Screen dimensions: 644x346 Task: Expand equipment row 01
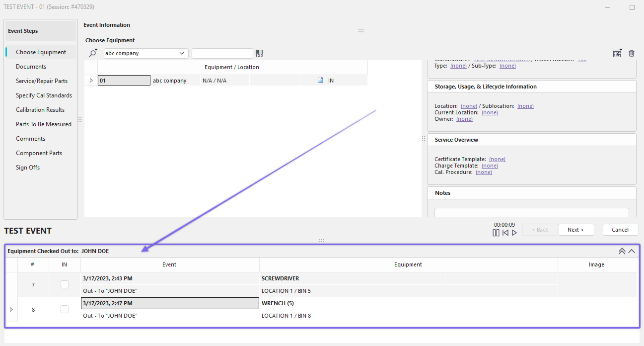[x=91, y=81]
